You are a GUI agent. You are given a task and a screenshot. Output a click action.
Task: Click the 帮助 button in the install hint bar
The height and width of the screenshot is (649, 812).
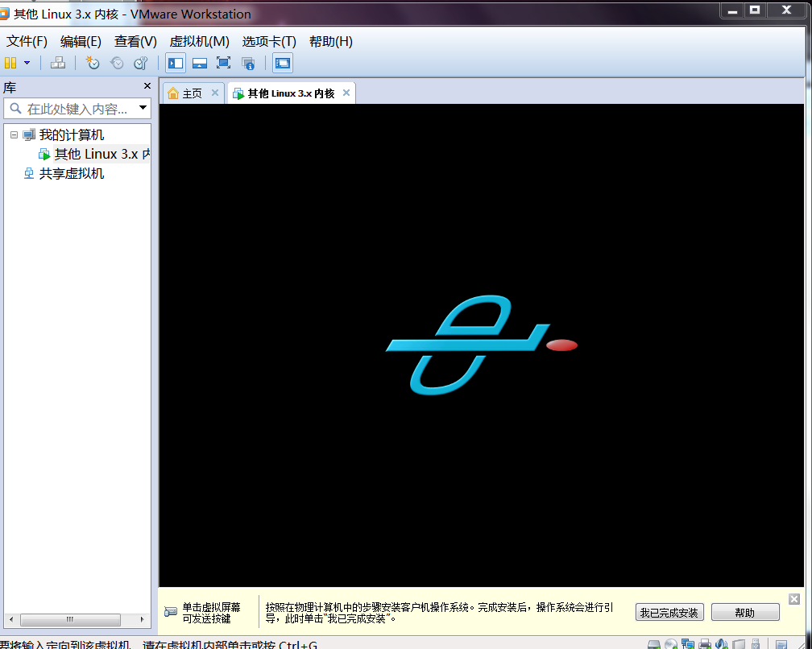point(745,613)
